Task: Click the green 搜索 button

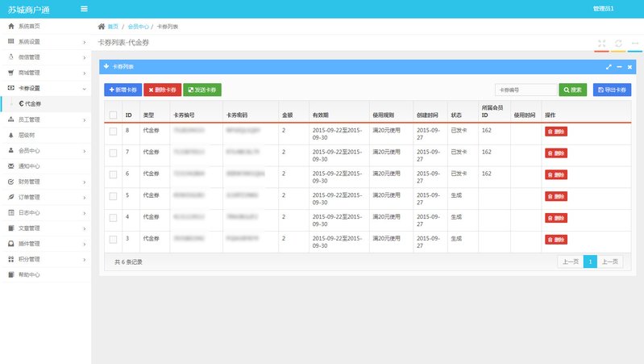Action: (x=572, y=90)
